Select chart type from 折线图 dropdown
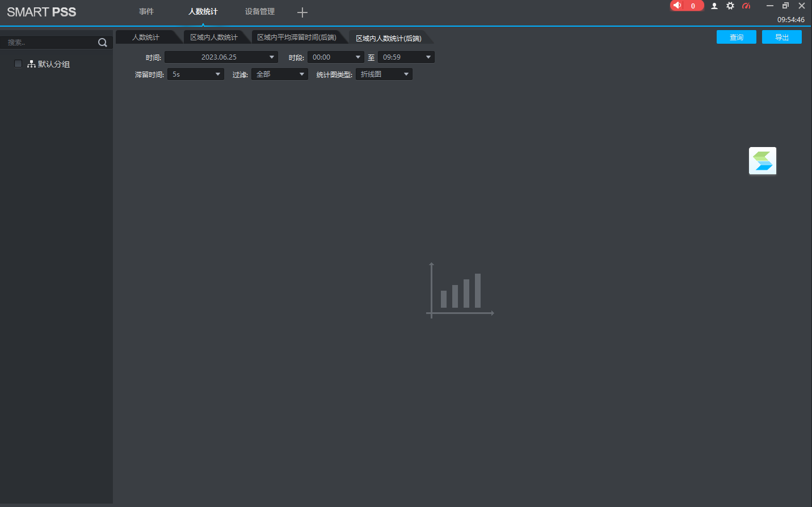 point(384,74)
